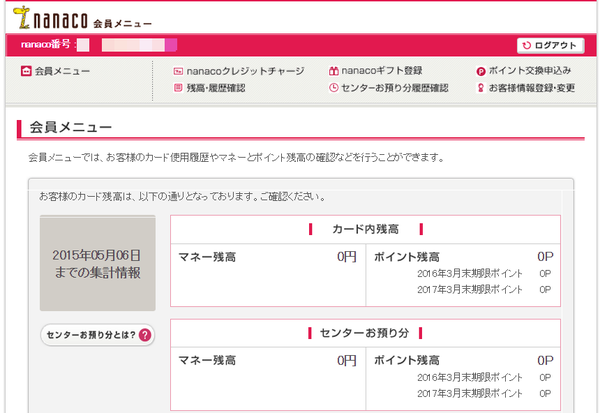This screenshot has height=413, width=600.
Task: Click the 会員メニューでは description sentence
Action: pos(236,157)
